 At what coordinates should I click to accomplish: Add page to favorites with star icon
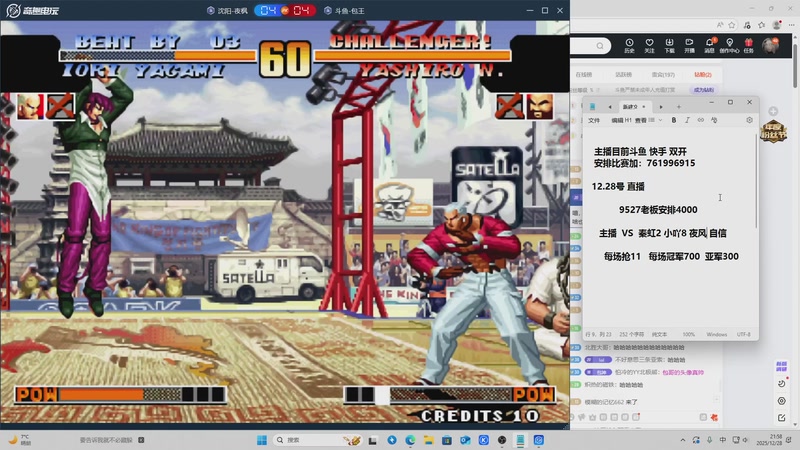tap(732, 24)
